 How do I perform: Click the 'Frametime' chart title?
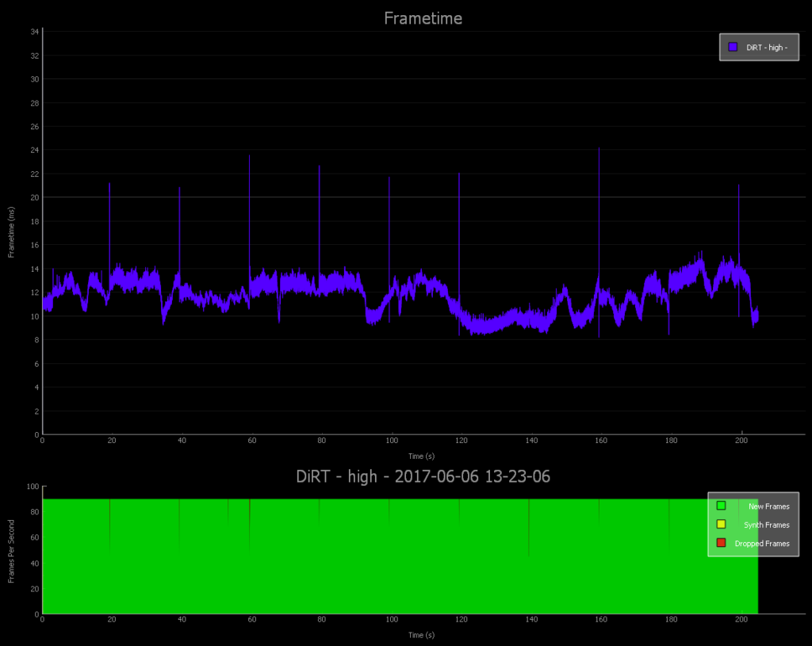[x=423, y=18]
